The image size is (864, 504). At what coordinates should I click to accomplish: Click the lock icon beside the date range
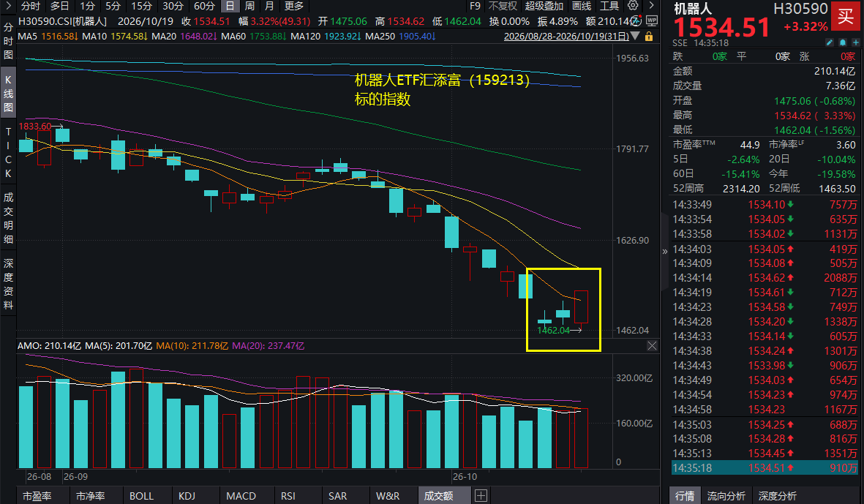pyautogui.click(x=649, y=37)
